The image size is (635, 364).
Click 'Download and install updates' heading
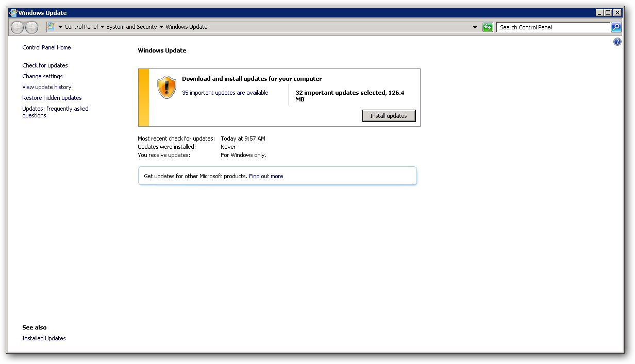(252, 79)
